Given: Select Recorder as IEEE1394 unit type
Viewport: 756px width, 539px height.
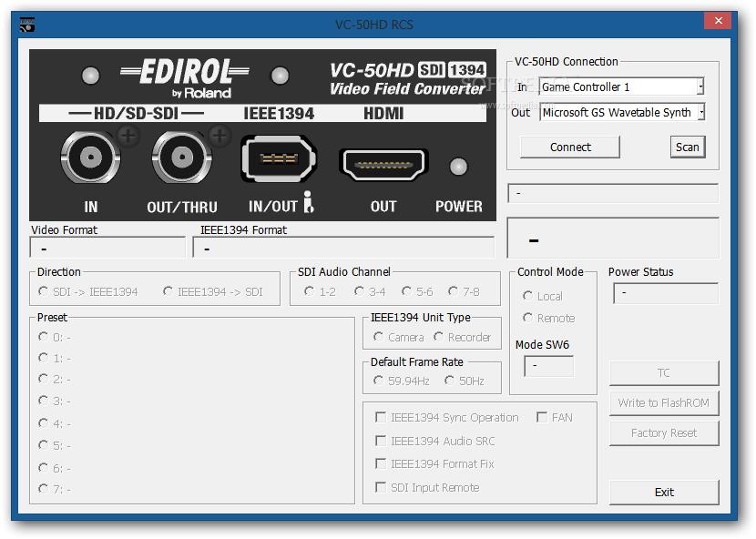Looking at the screenshot, I should click(x=463, y=337).
